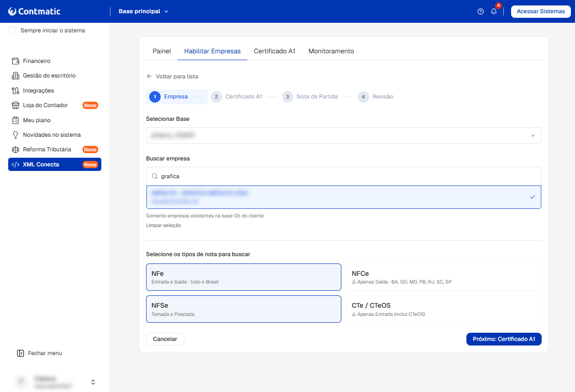The image size is (575, 392).
Task: Expand the Selecionar Base dropdown
Action: 344,135
